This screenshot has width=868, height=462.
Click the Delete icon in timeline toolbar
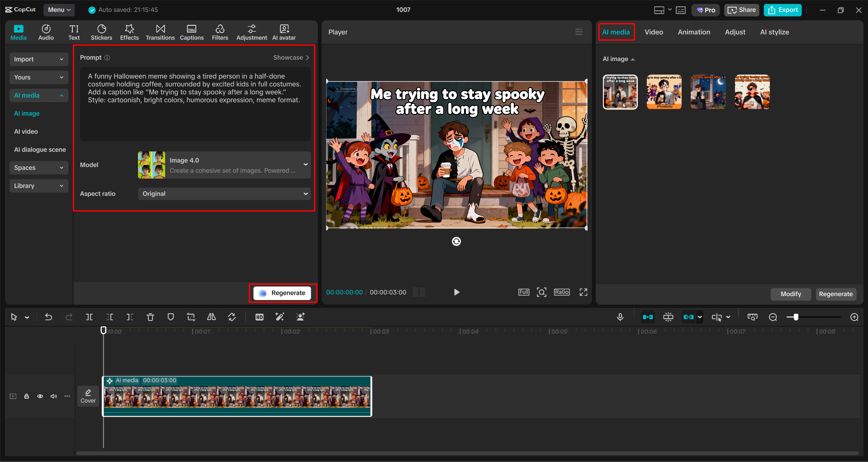(150, 317)
